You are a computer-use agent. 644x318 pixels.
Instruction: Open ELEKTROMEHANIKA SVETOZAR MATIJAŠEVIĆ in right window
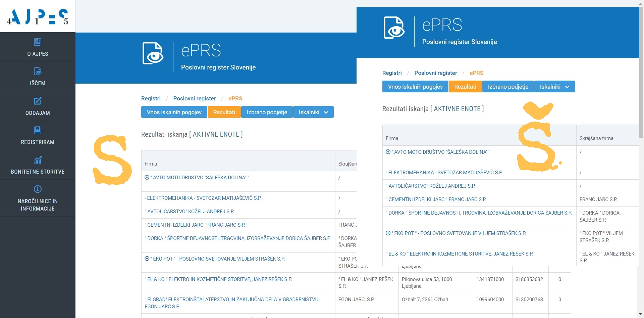(x=444, y=173)
